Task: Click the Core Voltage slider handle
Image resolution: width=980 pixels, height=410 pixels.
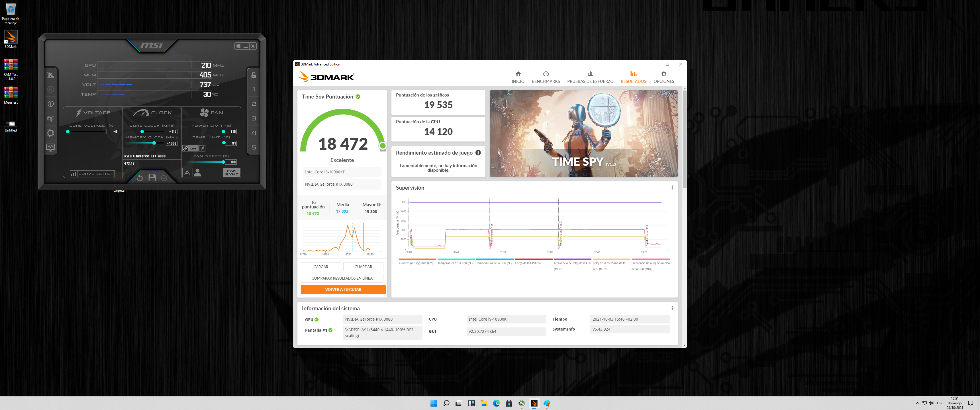Action: 68,132
